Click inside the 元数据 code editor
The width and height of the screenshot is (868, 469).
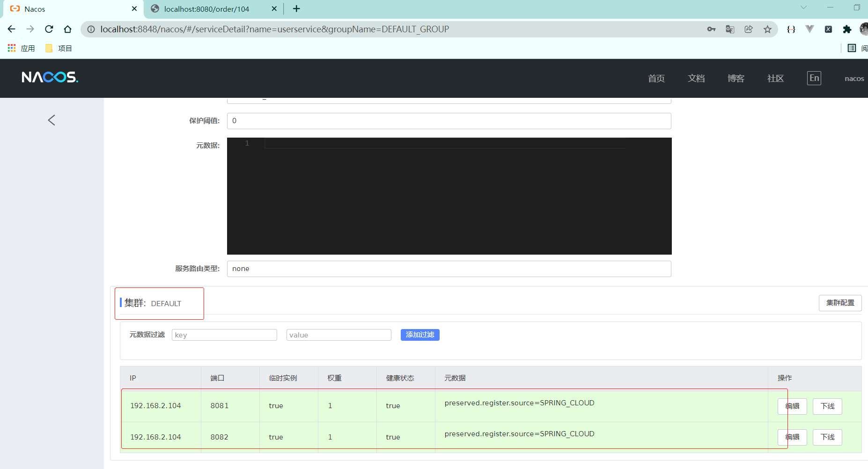[449, 196]
